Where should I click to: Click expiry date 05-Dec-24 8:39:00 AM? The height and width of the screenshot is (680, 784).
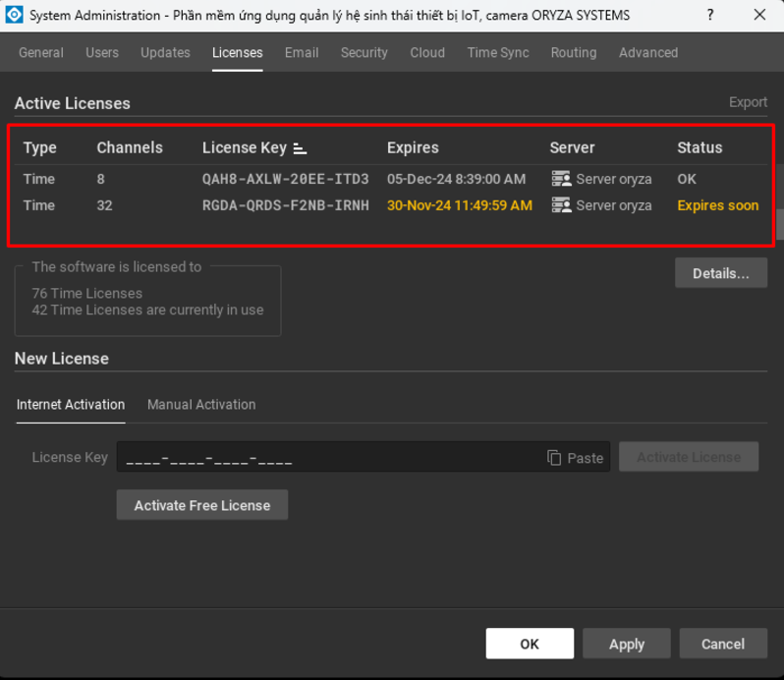coord(457,179)
